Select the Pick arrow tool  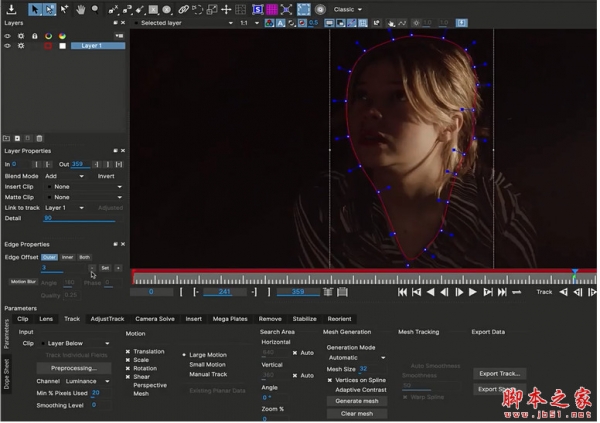(x=35, y=9)
